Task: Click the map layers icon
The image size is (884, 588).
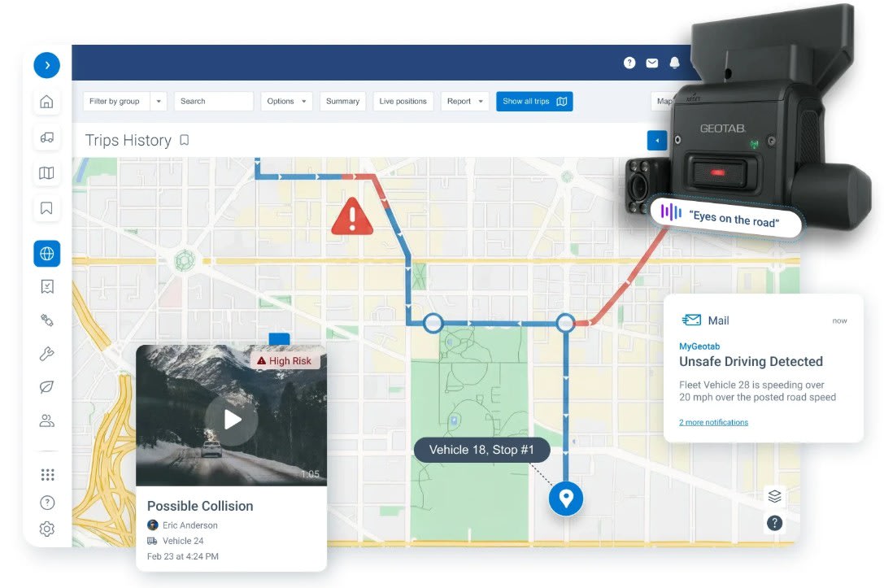Action: (x=774, y=495)
